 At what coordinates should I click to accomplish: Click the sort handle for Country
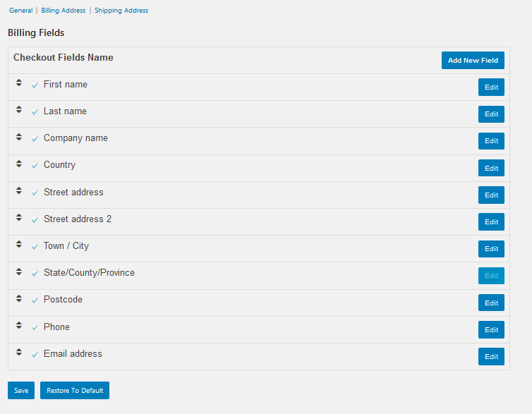tap(19, 164)
